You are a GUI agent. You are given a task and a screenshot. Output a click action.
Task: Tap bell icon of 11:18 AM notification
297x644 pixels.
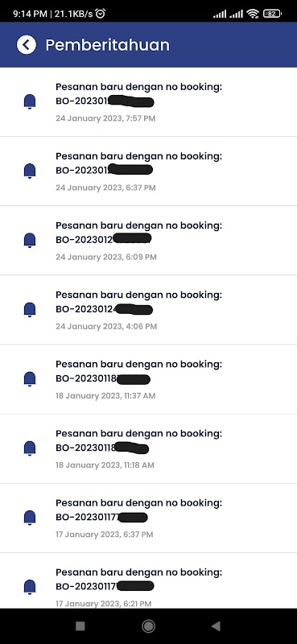tap(30, 448)
